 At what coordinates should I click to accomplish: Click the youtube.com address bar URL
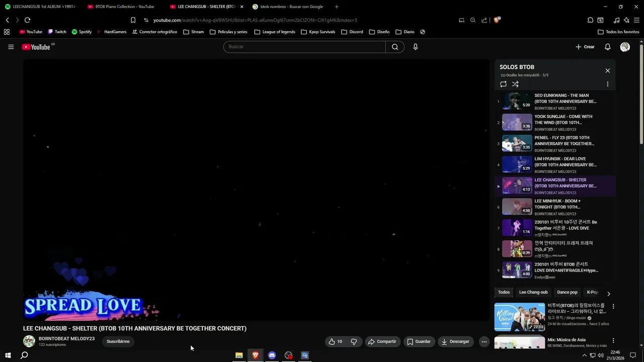coord(255,20)
